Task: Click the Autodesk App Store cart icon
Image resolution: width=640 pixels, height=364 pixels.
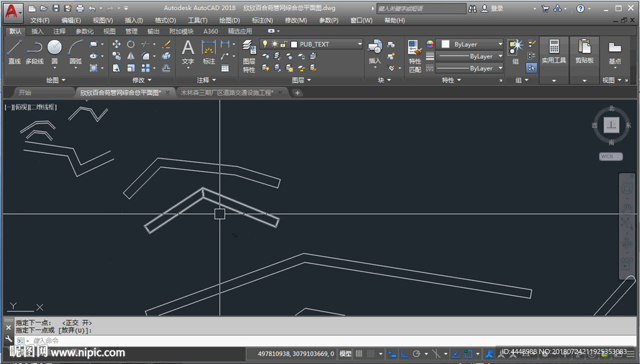Action: click(545, 9)
